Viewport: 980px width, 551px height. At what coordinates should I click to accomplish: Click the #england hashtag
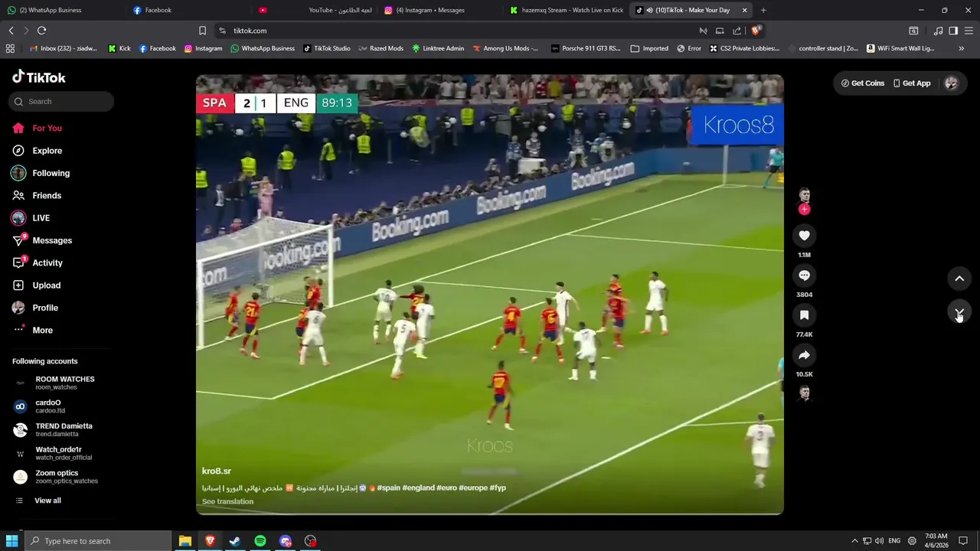[418, 487]
